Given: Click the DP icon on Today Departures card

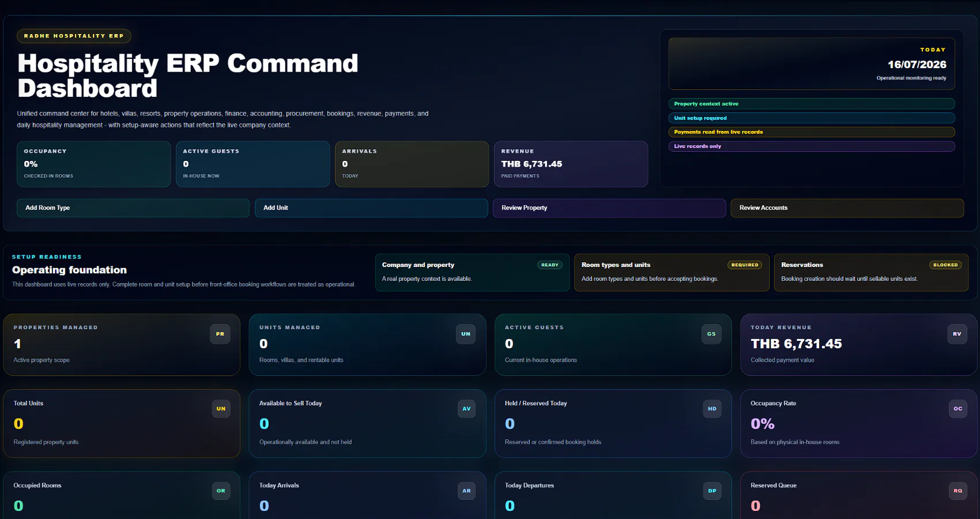Looking at the screenshot, I should click(712, 491).
